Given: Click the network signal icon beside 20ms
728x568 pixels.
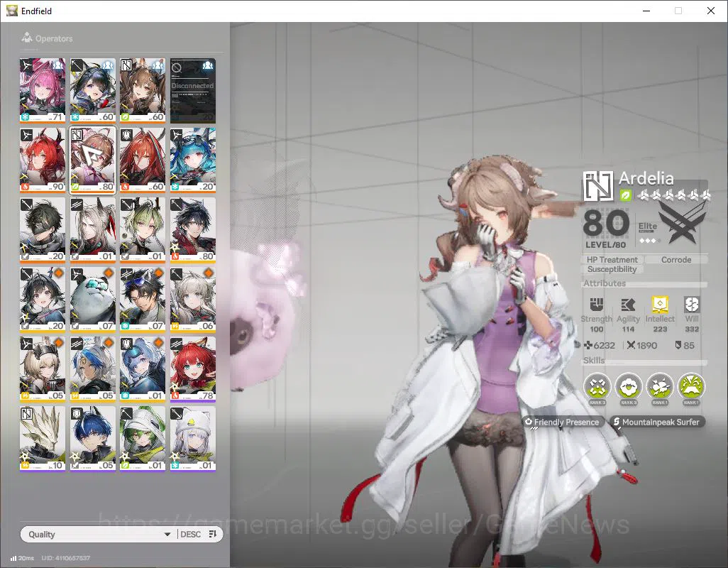Looking at the screenshot, I should click(13, 558).
